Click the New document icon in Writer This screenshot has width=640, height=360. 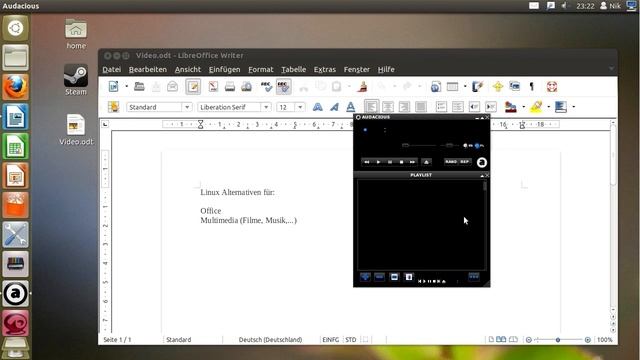point(113,87)
